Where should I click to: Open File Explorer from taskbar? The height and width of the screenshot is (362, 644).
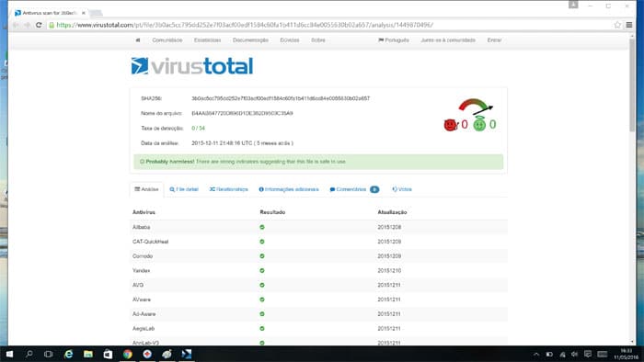coord(88,354)
